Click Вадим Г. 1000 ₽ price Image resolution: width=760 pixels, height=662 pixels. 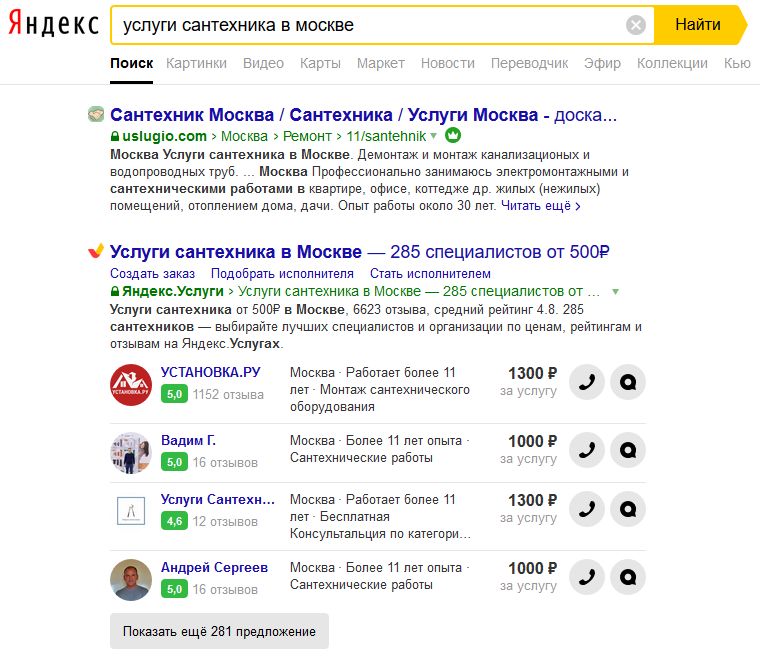click(x=533, y=441)
